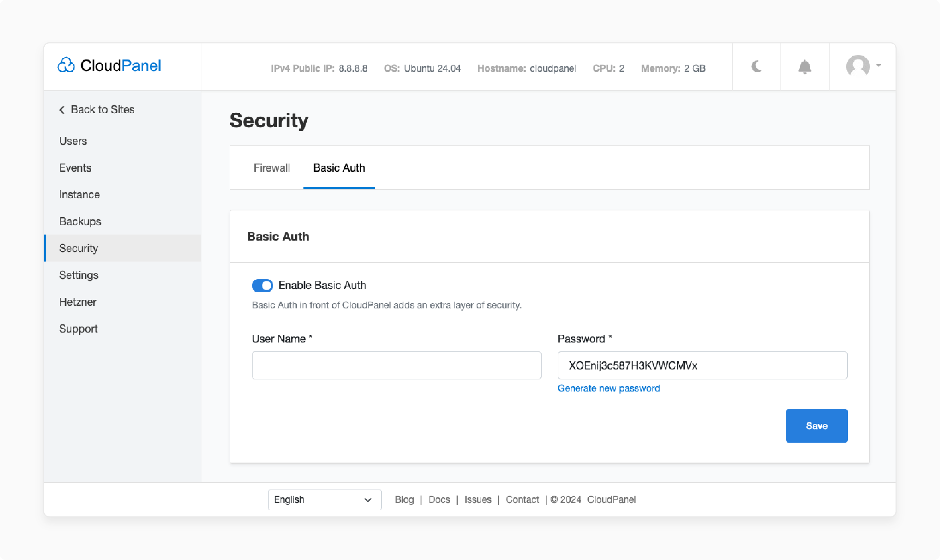Open the Docs footer link
The image size is (940, 560).
(x=439, y=500)
